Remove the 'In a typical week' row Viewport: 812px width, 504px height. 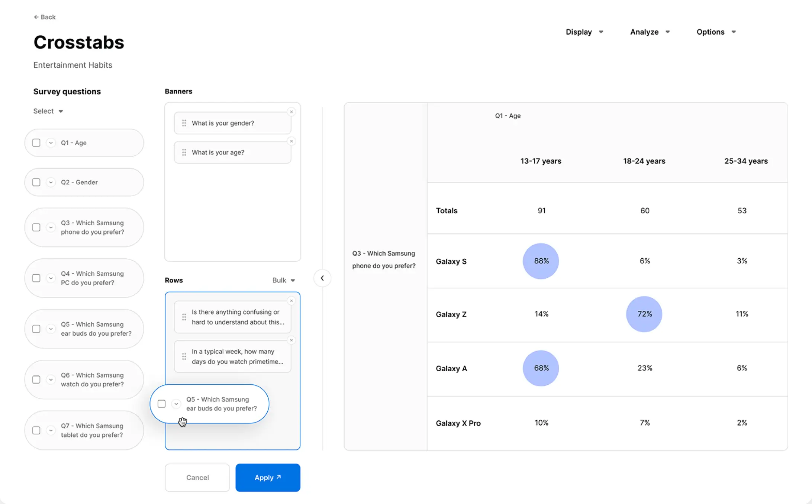[291, 340]
